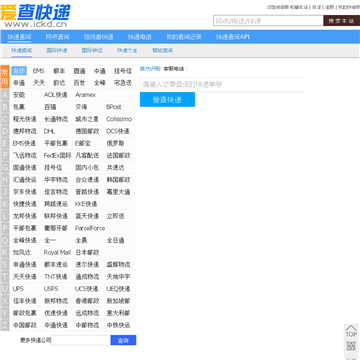The height and width of the screenshot is (360, 360).
Task: Select 中通 in the common carriers
Action: click(100, 71)
